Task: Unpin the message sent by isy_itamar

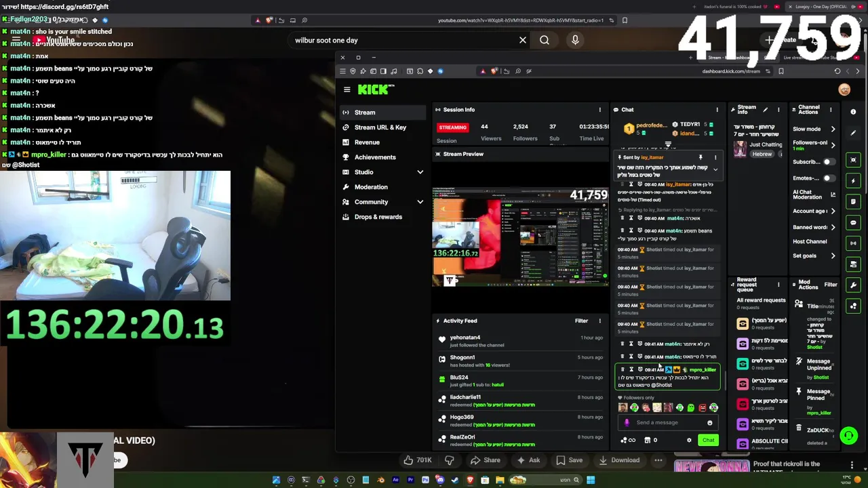Action: click(x=701, y=157)
